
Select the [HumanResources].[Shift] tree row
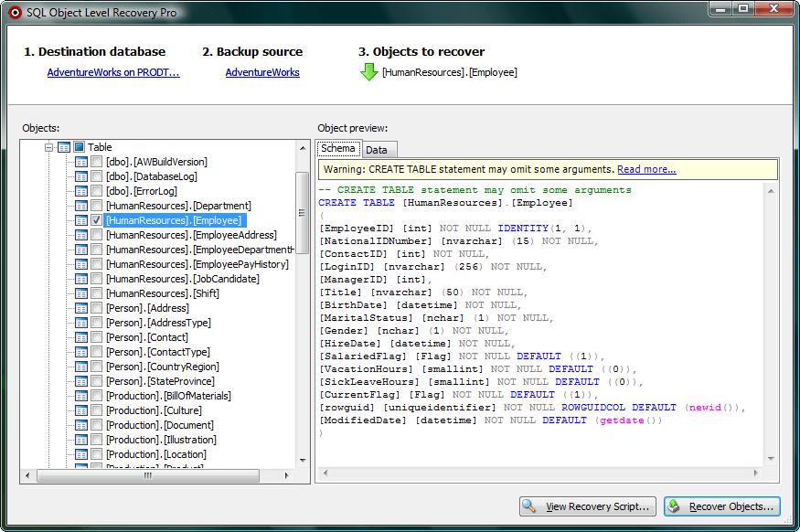pos(163,293)
